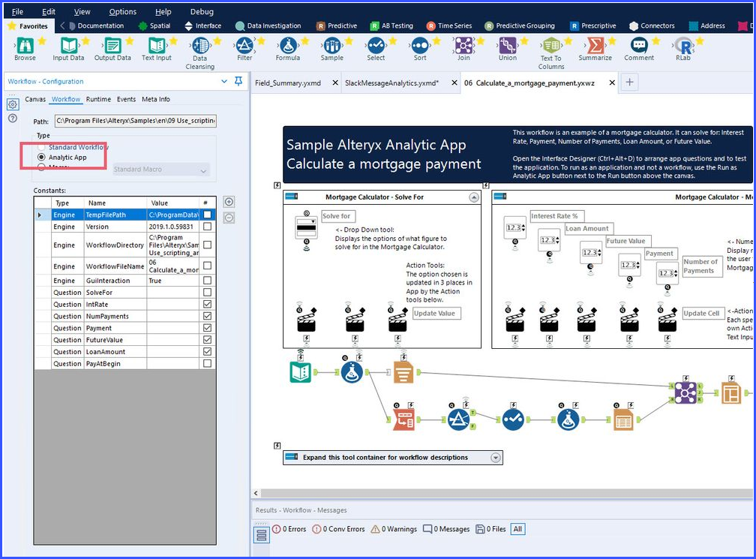Select the Meta Info configuration tab
The image size is (756, 559).
tap(156, 99)
